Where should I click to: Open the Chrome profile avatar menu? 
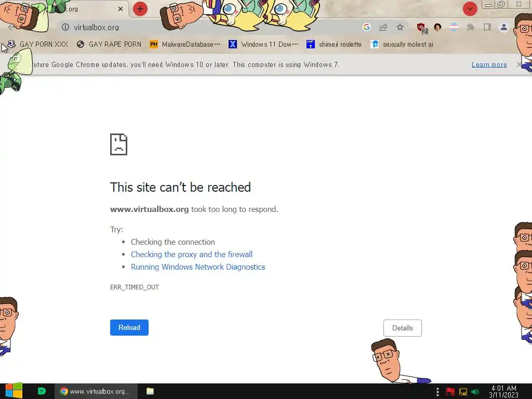[x=504, y=27]
